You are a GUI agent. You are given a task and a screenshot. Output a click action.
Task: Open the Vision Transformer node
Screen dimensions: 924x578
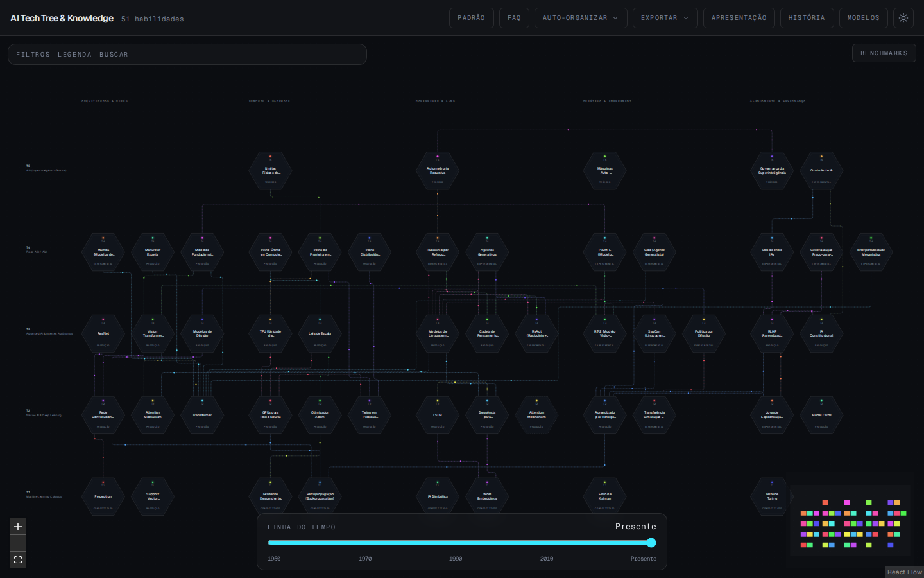pos(153,334)
